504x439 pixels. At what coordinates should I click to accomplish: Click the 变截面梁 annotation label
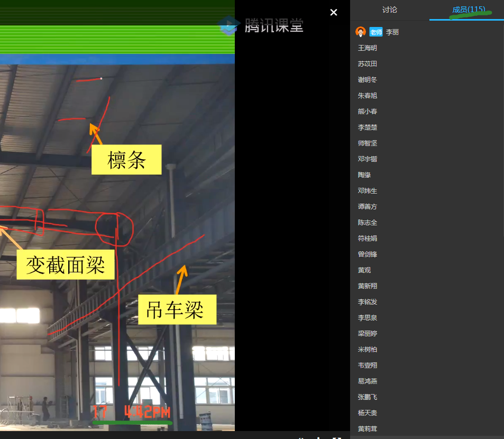tap(66, 264)
